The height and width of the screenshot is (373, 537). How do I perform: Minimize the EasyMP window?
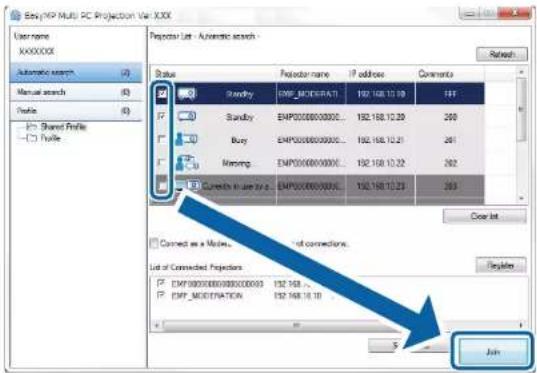tap(470, 14)
